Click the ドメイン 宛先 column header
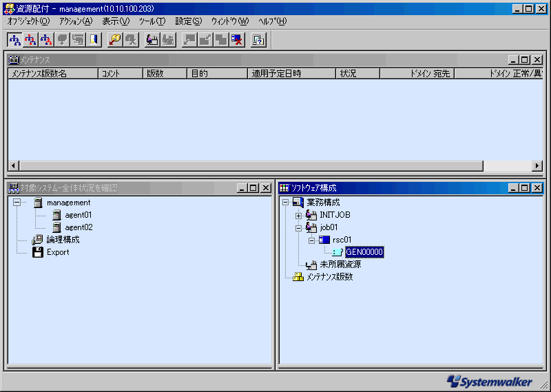The height and width of the screenshot is (392, 551). coord(417,74)
